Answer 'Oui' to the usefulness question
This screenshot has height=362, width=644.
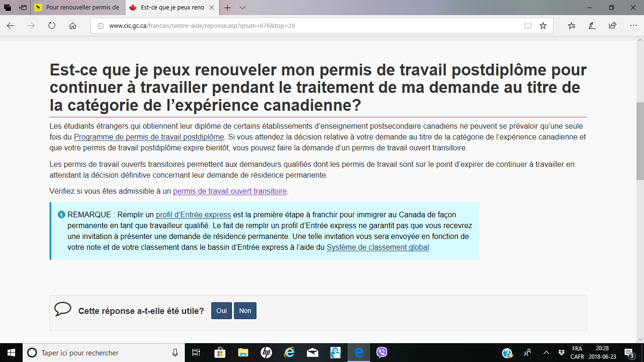[222, 311]
